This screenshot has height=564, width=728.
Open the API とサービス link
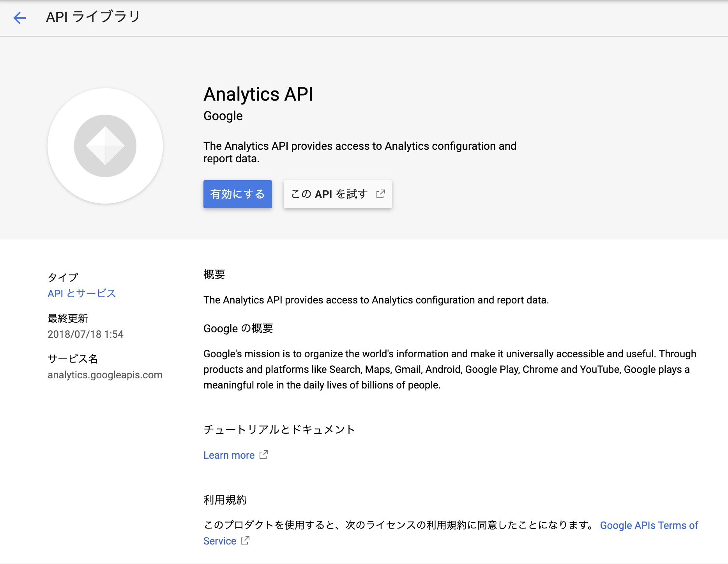coord(82,293)
